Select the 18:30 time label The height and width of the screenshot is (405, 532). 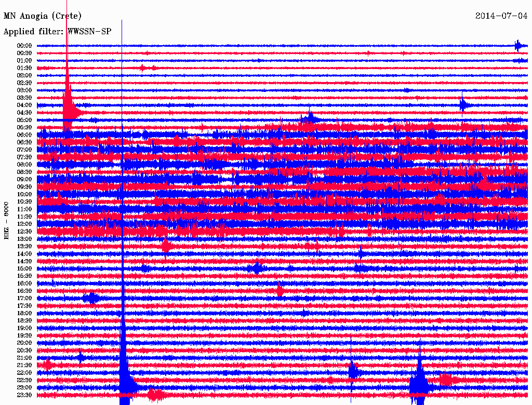pos(24,320)
